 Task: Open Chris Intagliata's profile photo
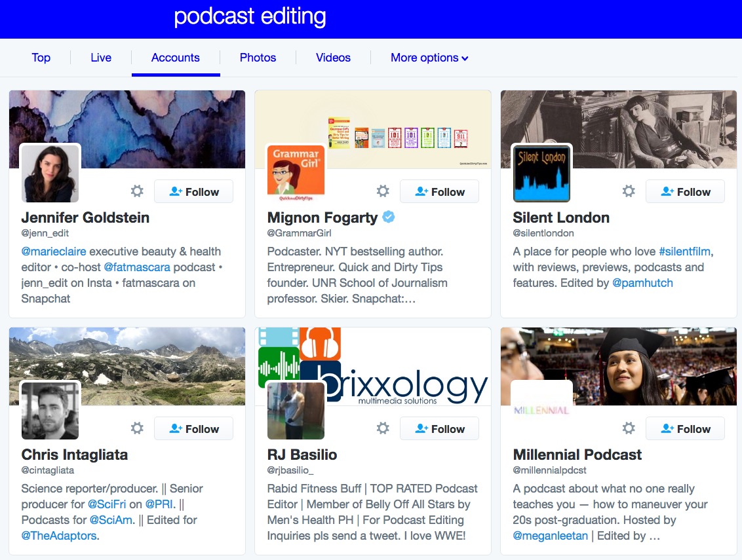coord(50,411)
